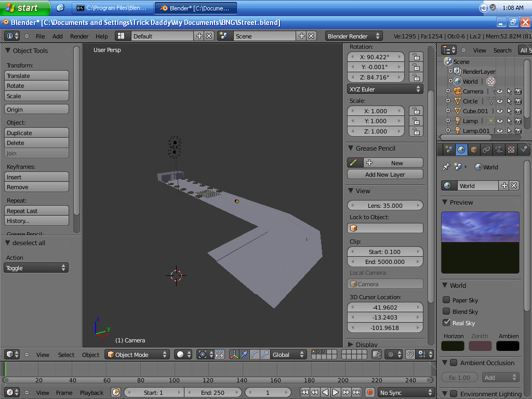The height and width of the screenshot is (399, 532).
Task: Click the Duplicate button in Object Tools
Action: pos(36,132)
